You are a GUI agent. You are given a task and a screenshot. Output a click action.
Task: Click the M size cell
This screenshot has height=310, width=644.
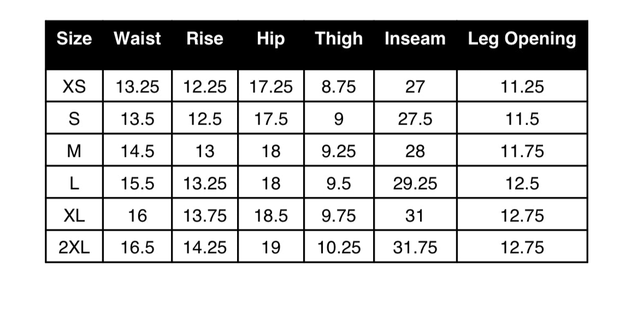click(x=74, y=151)
